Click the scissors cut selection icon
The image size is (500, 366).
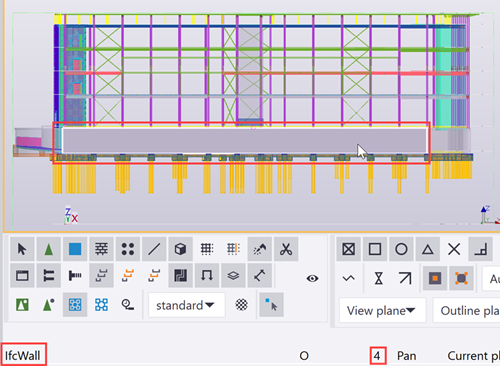[x=286, y=249]
